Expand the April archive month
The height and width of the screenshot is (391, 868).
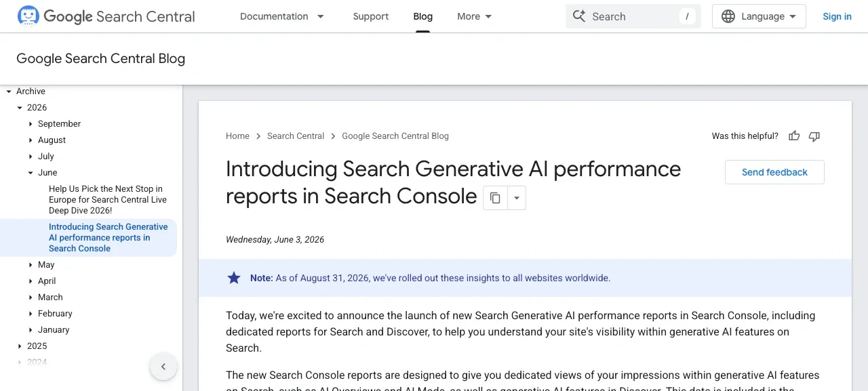click(31, 281)
